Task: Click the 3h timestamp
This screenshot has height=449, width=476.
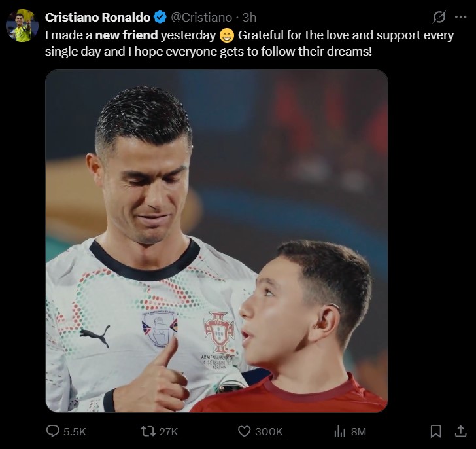Action: (249, 18)
